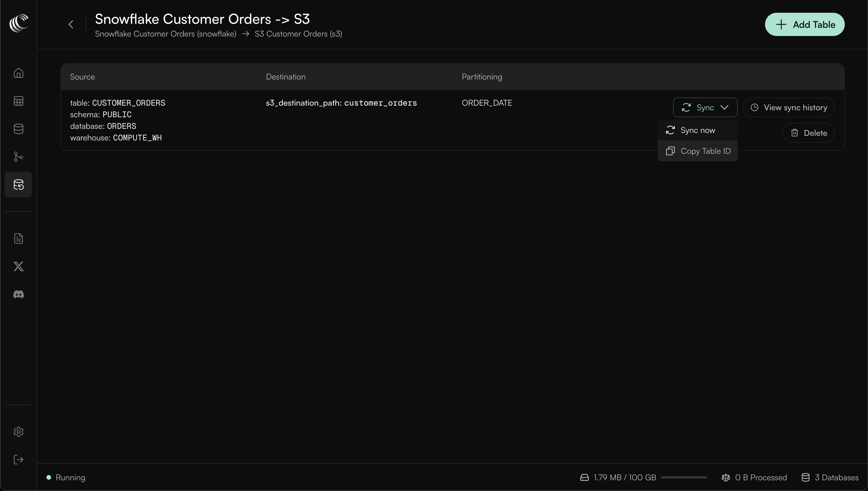868x491 pixels.
Task: Click the database icon beside 3 Databases
Action: tap(806, 478)
